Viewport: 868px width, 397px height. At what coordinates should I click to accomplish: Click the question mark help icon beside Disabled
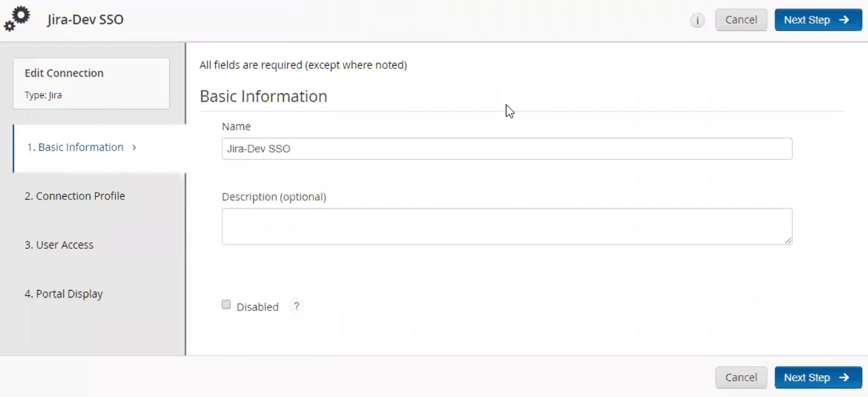[x=296, y=306]
